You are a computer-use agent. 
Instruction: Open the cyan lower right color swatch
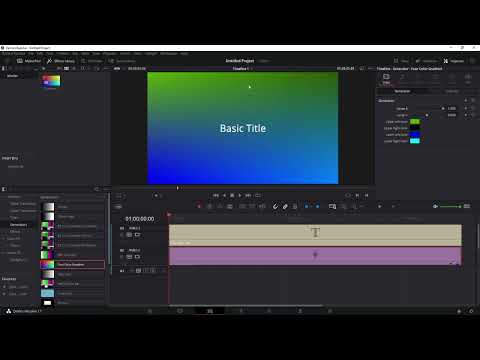point(415,141)
